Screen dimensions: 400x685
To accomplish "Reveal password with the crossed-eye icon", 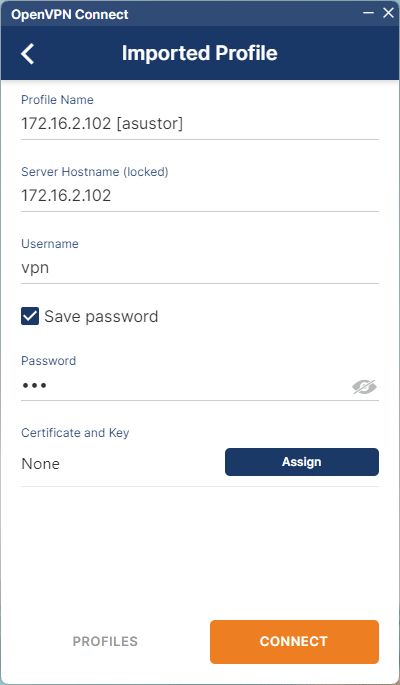I will coord(364,387).
